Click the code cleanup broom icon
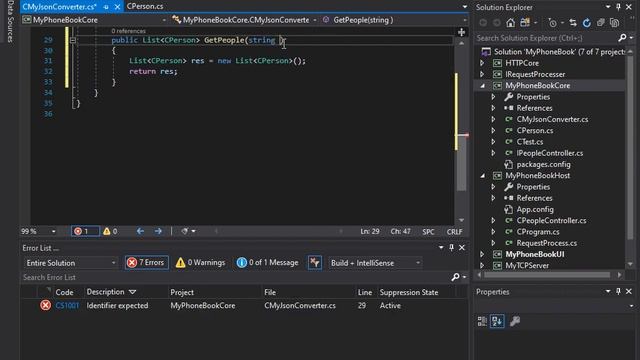The image size is (640, 360). [x=184, y=231]
